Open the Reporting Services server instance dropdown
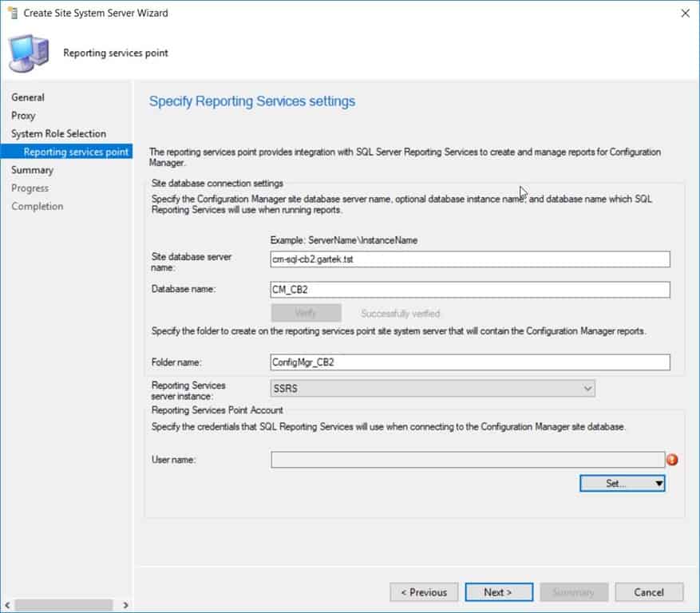 (589, 388)
